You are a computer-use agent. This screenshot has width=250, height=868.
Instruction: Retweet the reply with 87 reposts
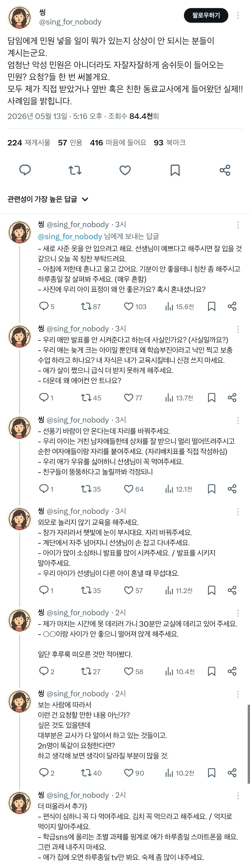point(91,306)
